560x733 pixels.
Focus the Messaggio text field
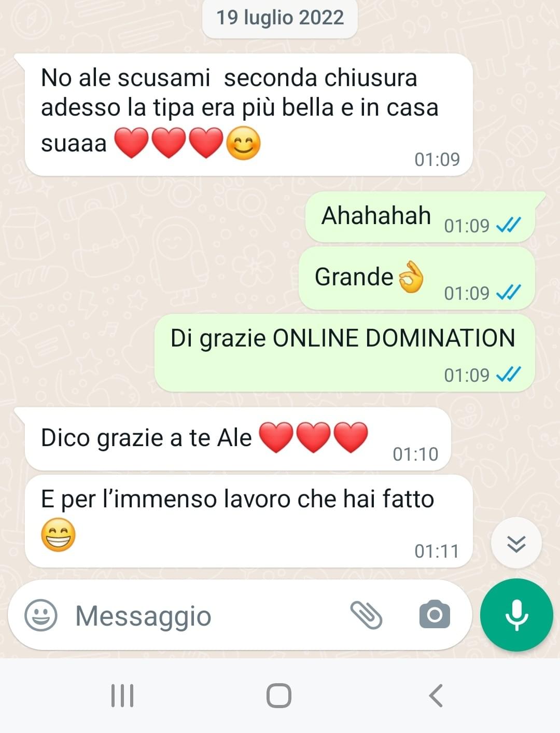pos(207,615)
